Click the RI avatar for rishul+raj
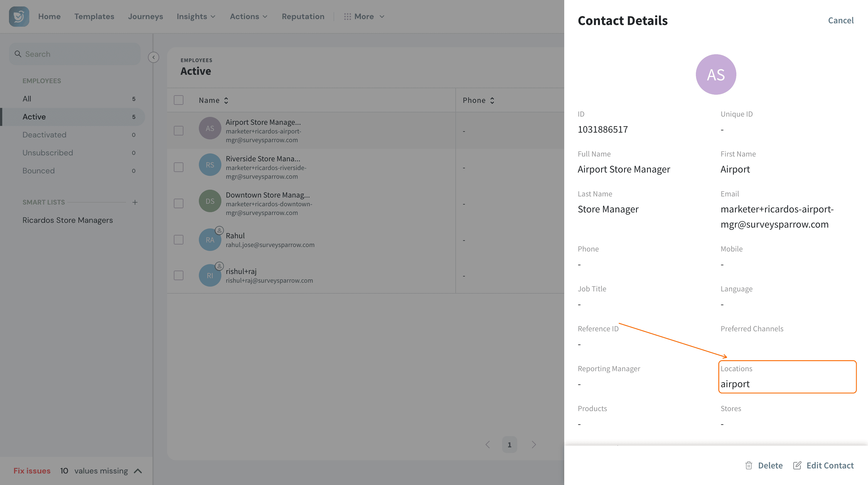This screenshot has height=485, width=868. coord(210,275)
